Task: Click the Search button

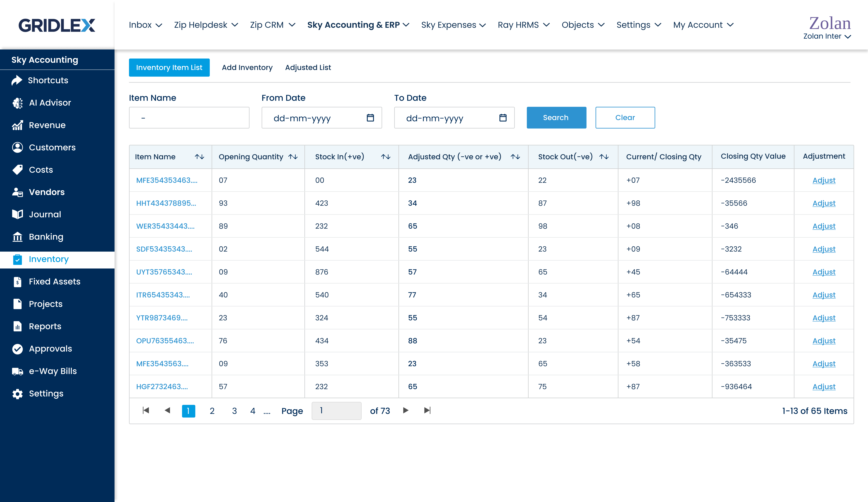Action: click(556, 118)
